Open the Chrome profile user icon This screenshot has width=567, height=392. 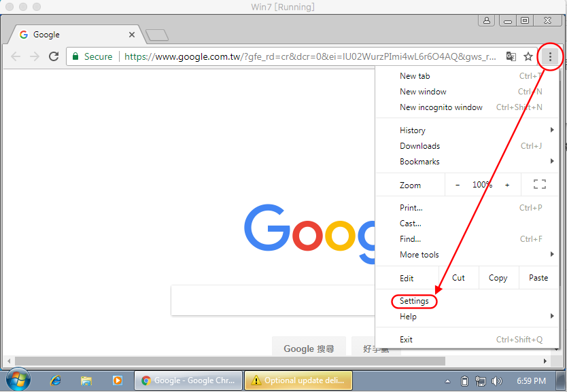[x=487, y=20]
